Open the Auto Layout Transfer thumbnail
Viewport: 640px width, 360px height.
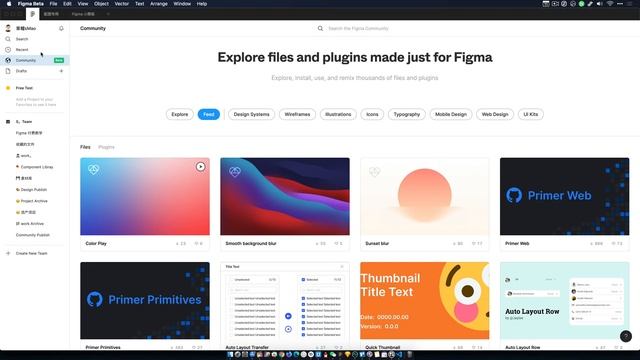[285, 300]
